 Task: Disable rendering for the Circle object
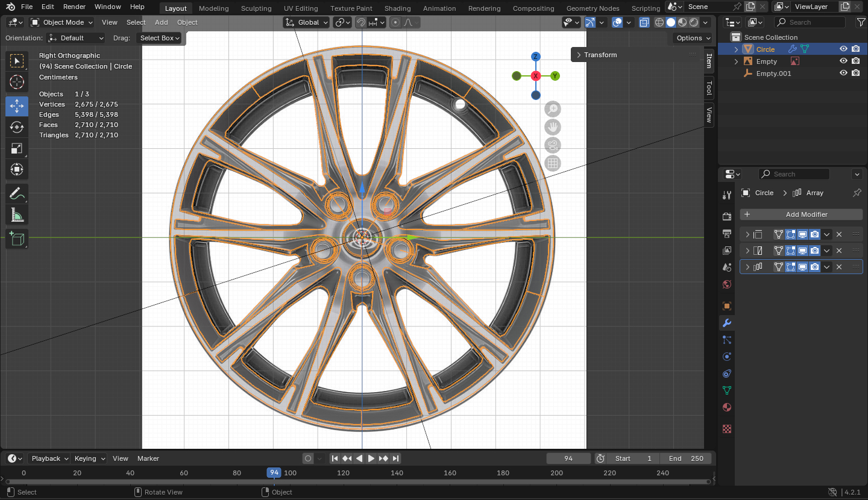[x=856, y=49]
